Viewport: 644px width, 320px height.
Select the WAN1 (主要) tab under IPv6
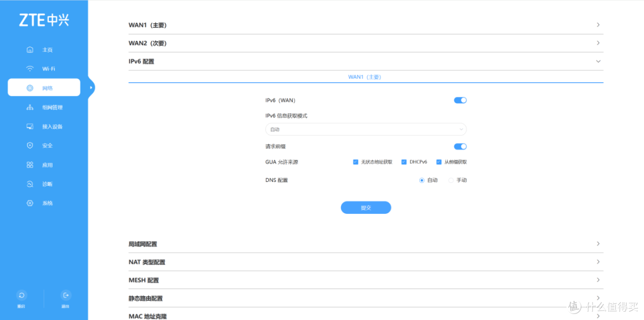tap(365, 77)
